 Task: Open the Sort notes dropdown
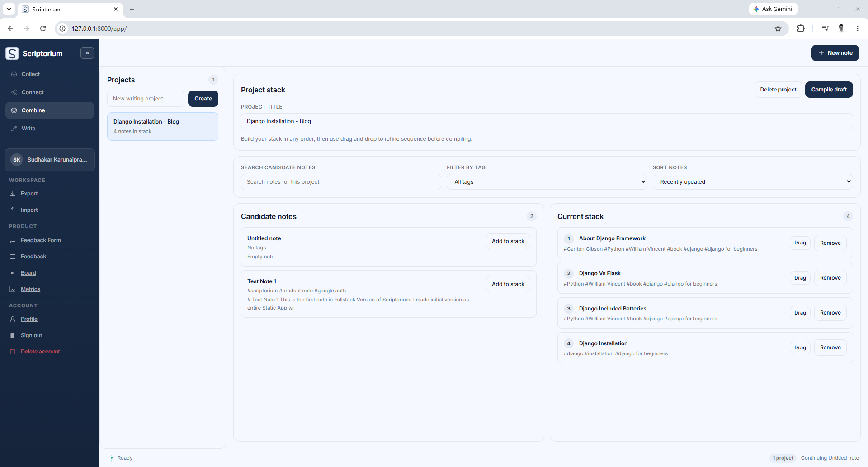[753, 182]
